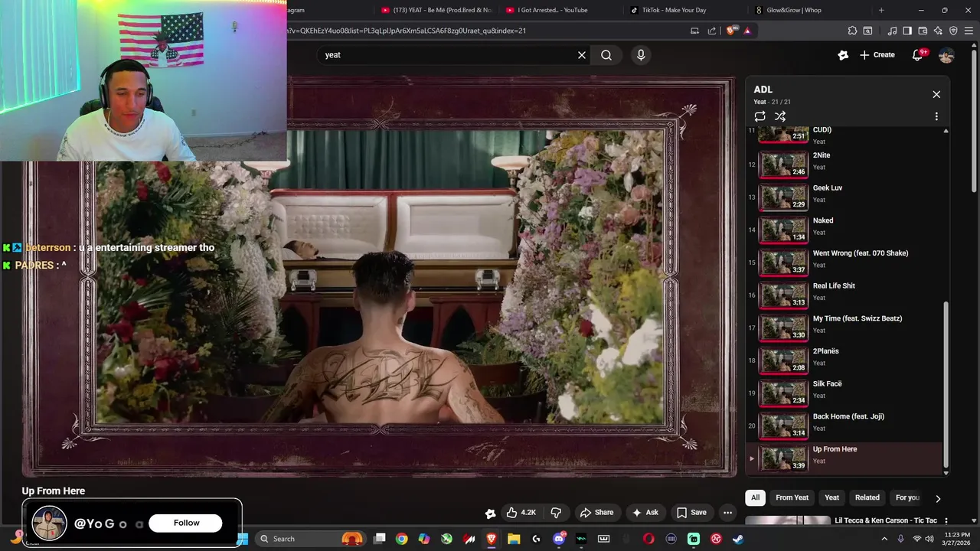Open YouTube notifications bell

click(x=918, y=55)
